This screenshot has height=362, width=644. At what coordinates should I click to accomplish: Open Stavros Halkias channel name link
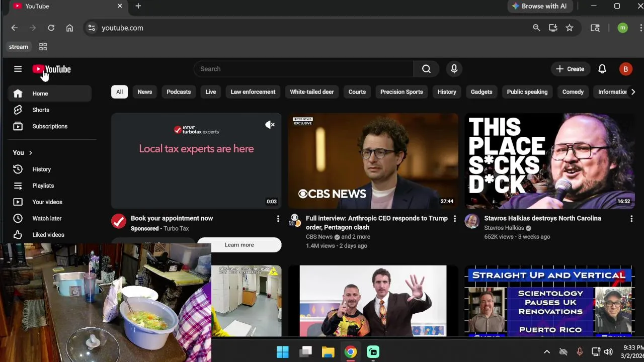pyautogui.click(x=504, y=228)
